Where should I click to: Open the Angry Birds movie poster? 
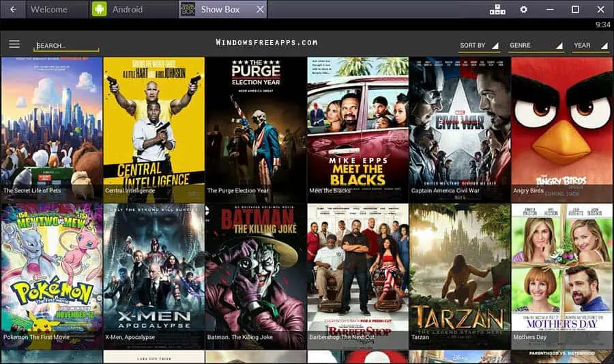pyautogui.click(x=562, y=130)
